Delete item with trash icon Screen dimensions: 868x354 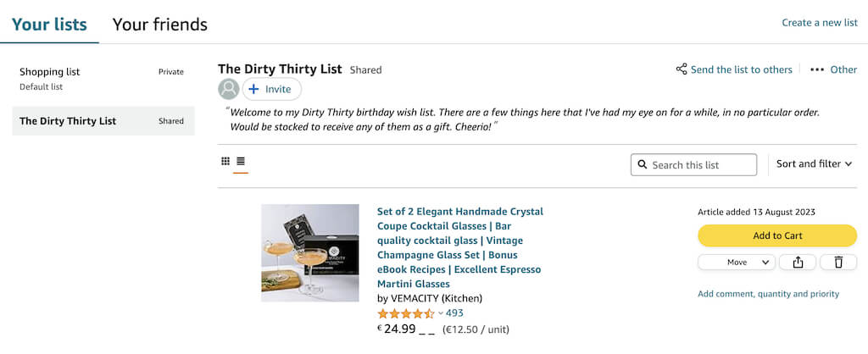coord(838,263)
